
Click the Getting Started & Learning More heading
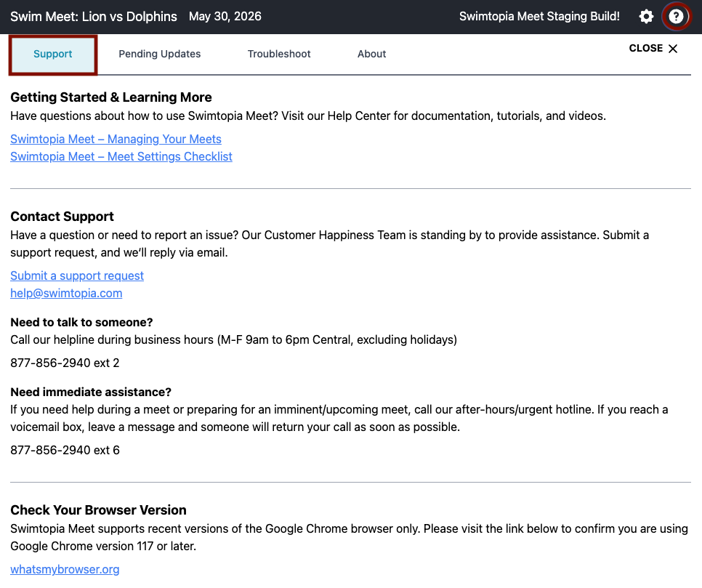[111, 97]
